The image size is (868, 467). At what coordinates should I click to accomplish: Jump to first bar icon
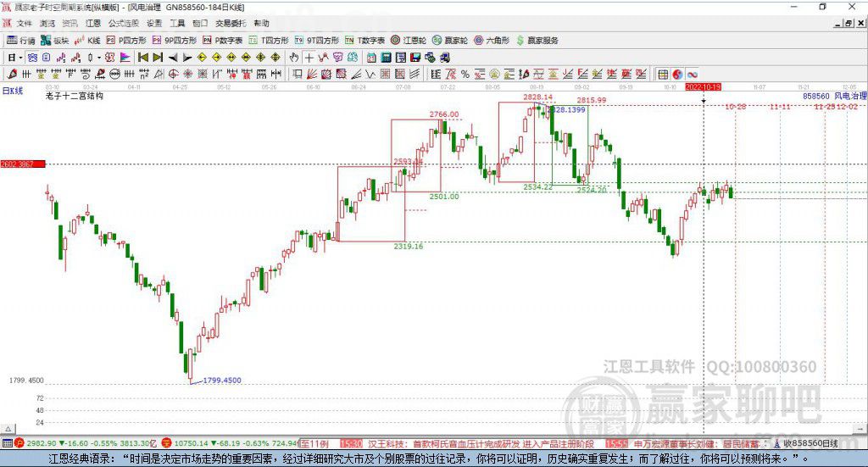[x=142, y=58]
